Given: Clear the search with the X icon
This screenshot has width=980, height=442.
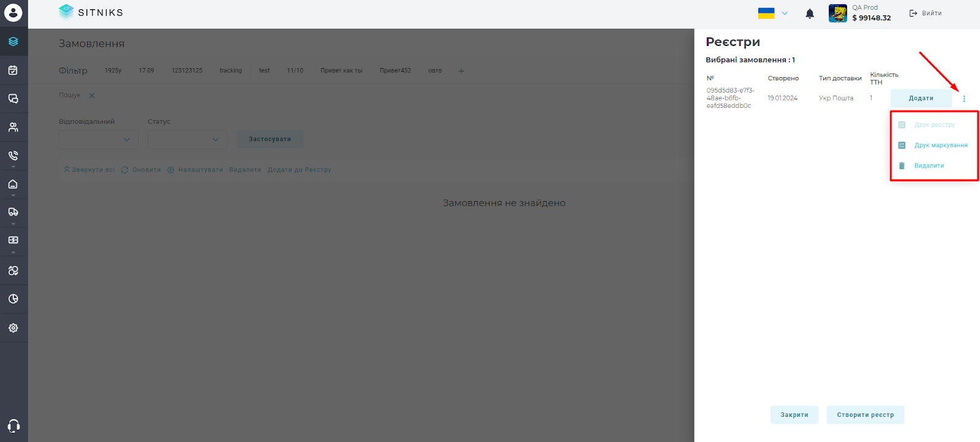Looking at the screenshot, I should pos(92,96).
